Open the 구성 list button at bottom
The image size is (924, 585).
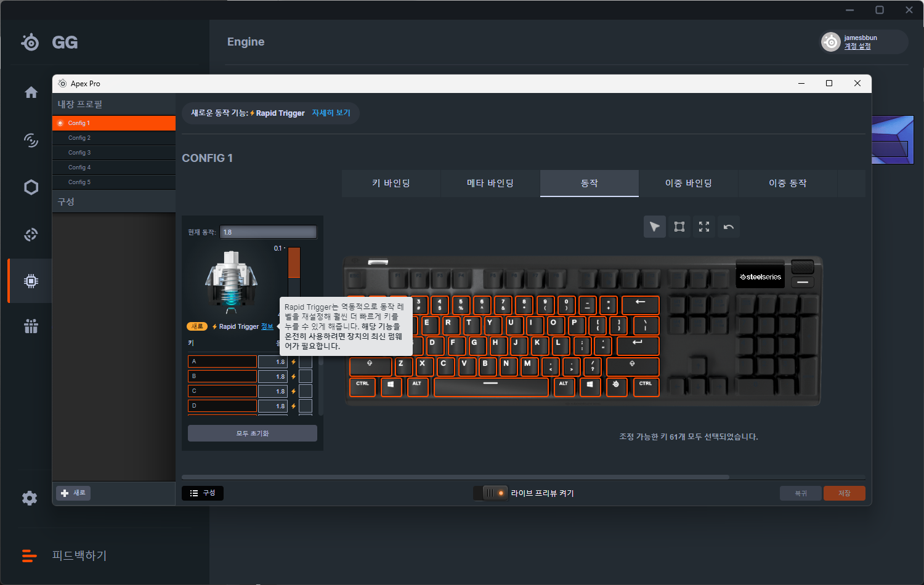(x=203, y=493)
